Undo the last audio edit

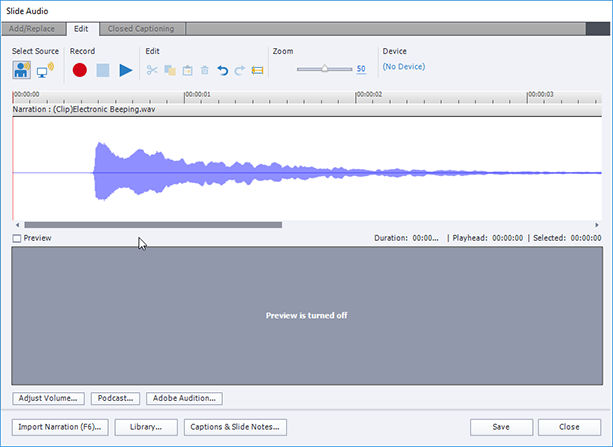coord(222,70)
